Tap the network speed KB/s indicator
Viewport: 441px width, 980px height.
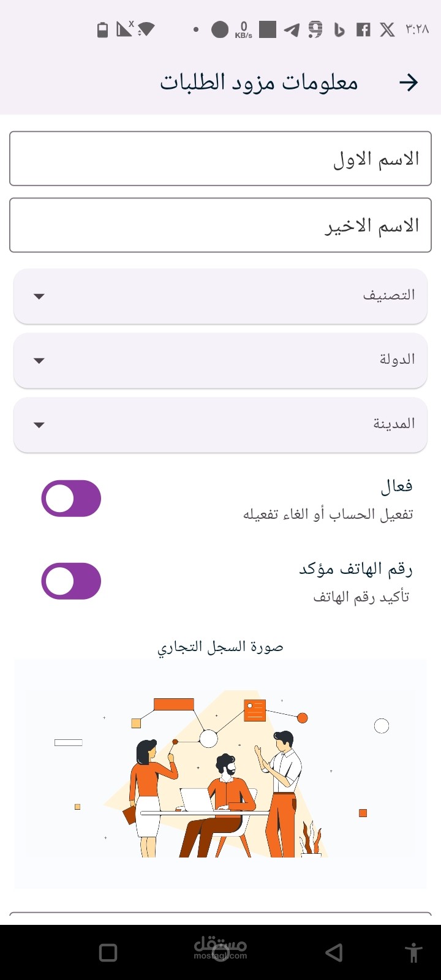[243, 29]
